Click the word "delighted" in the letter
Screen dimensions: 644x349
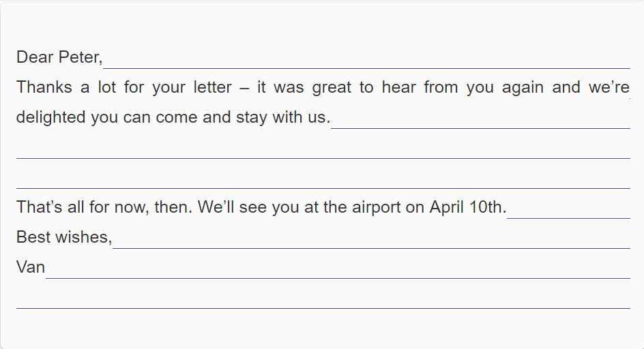[51, 117]
